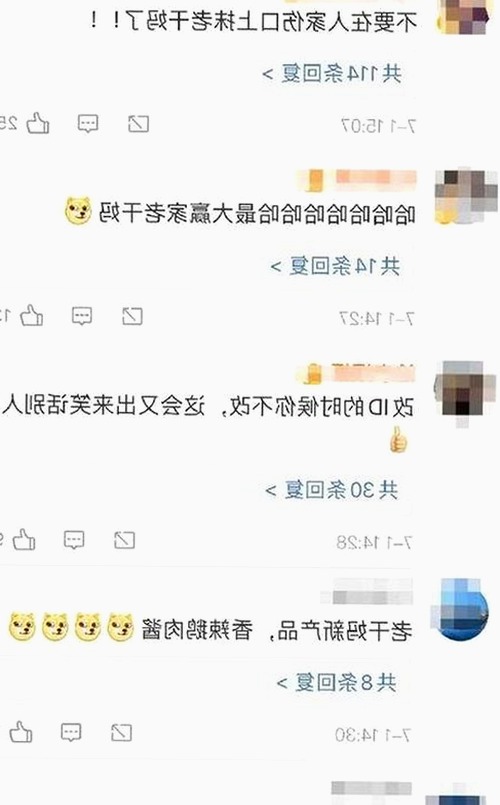Like the comment posted at 7-1 14:28
The width and height of the screenshot is (500, 805).
tap(24, 540)
